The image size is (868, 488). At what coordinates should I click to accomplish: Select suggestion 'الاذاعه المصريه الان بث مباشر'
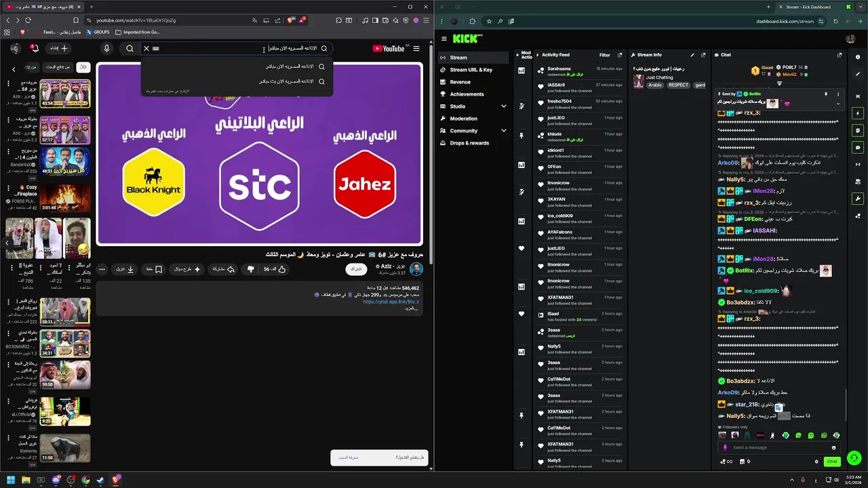[x=237, y=81]
